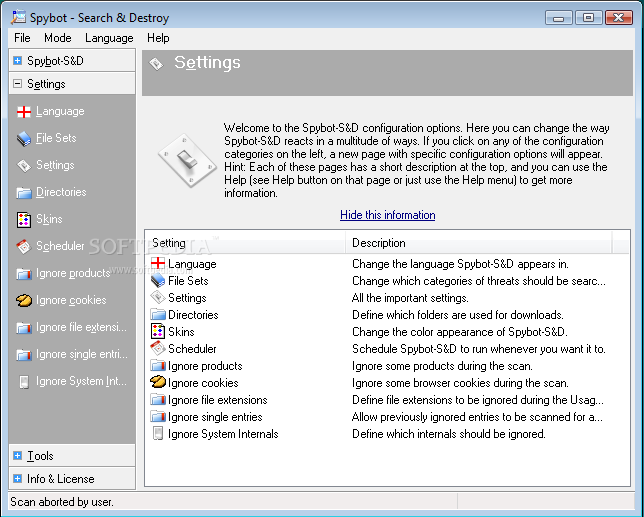Image resolution: width=644 pixels, height=517 pixels.
Task: Open File Sets in the sidebar
Action: (x=56, y=138)
